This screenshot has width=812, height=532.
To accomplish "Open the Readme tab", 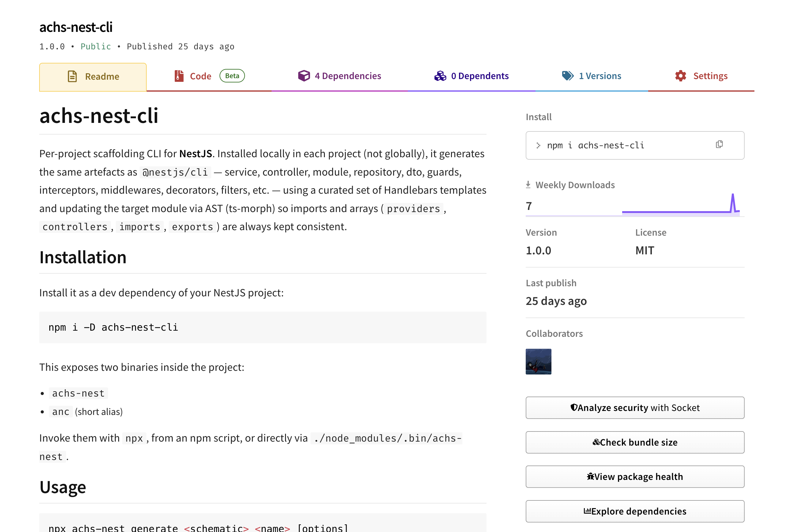I will tap(93, 77).
